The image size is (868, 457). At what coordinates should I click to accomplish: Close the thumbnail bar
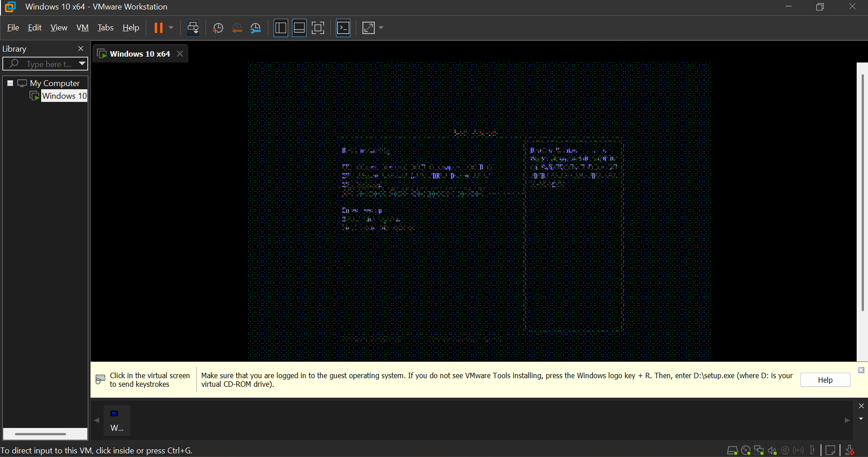tap(861, 406)
